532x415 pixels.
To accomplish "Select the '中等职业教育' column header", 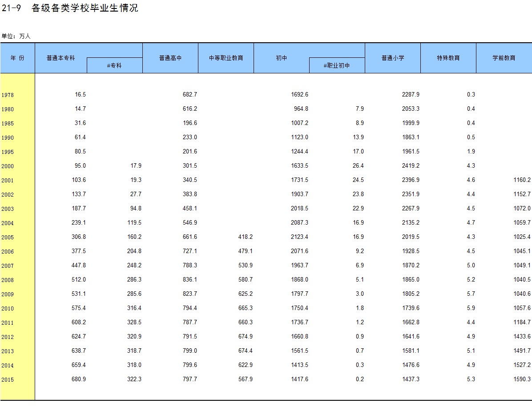I will [226, 58].
